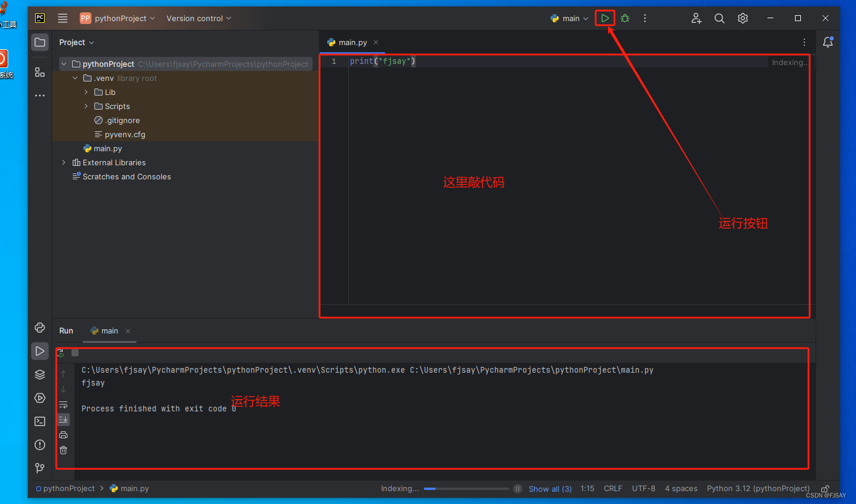
Task: Open Notifications bell icon
Action: point(828,42)
